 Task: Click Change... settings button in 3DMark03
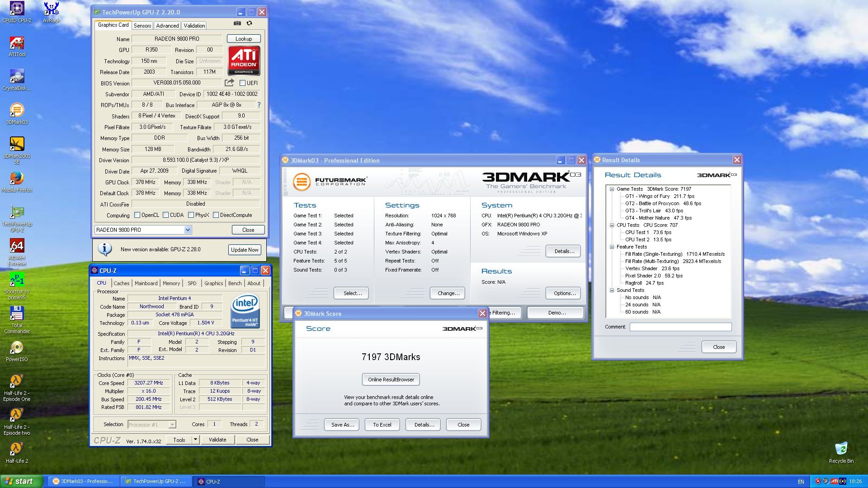(448, 293)
